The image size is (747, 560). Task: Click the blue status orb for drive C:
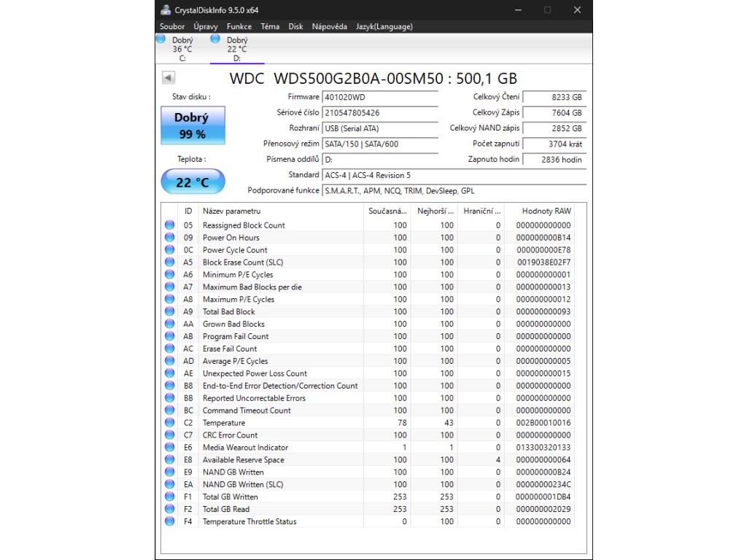[x=161, y=39]
